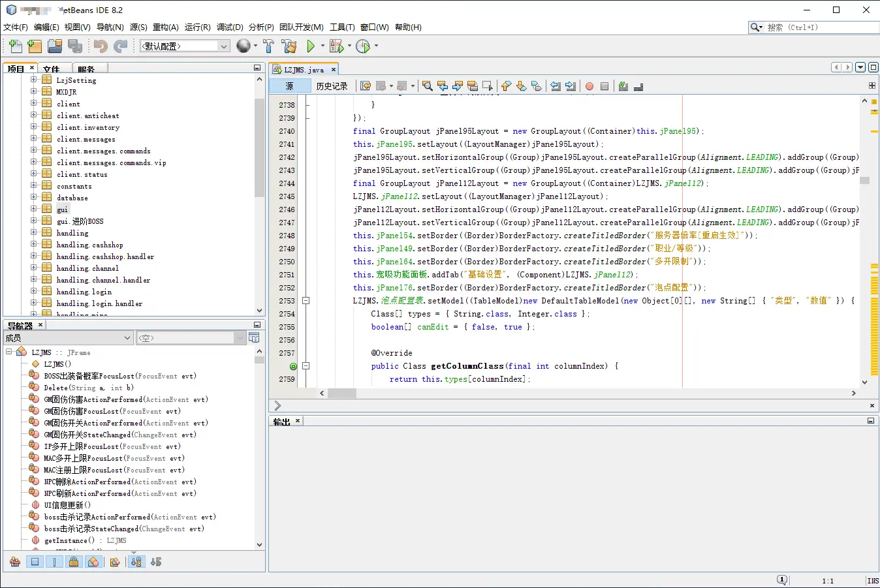Open the 成员 dropdown in Navigator

pos(68,338)
